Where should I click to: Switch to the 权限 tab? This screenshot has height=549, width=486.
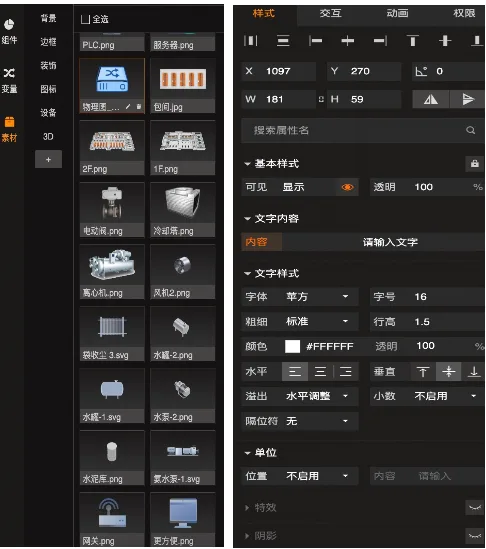point(464,14)
